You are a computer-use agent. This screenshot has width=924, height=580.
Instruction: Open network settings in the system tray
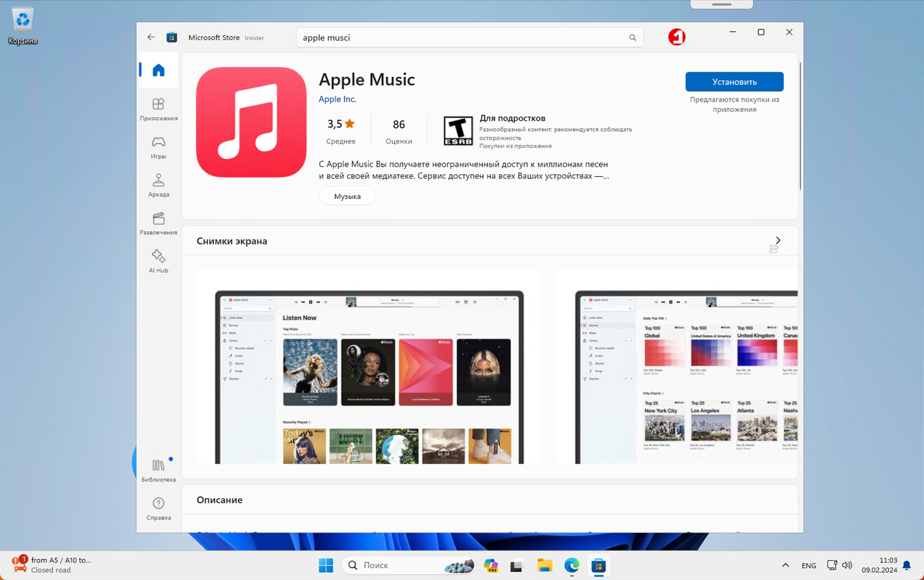pyautogui.click(x=832, y=565)
